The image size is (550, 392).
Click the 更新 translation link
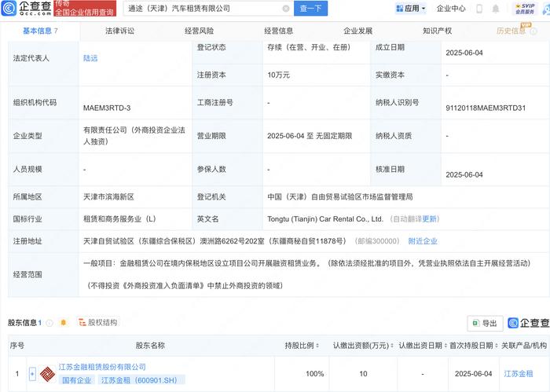(429, 219)
